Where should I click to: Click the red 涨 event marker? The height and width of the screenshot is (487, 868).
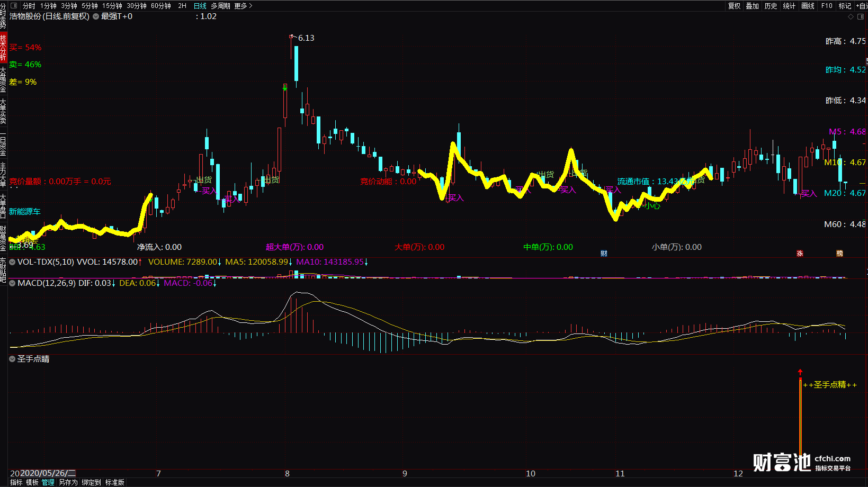click(x=800, y=254)
